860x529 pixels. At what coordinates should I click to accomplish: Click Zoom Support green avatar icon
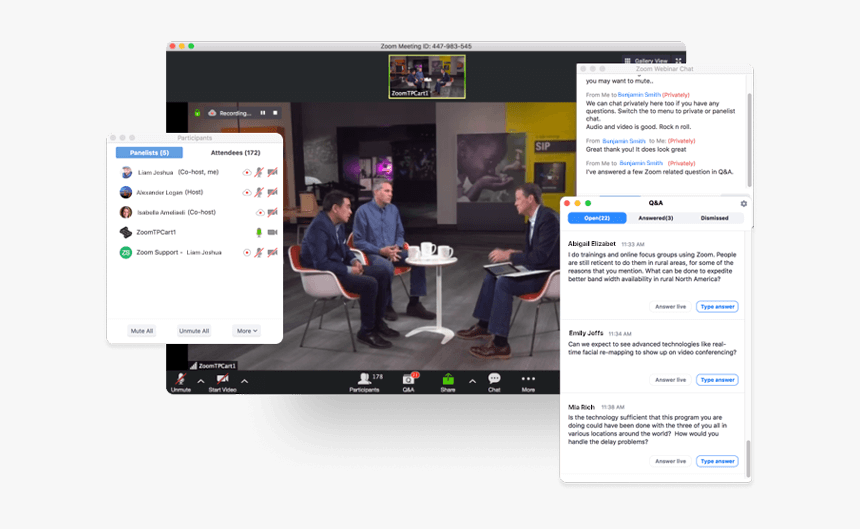(126, 252)
